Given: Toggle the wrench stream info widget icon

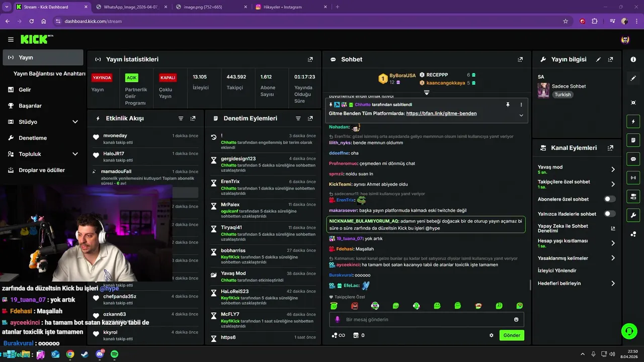Looking at the screenshot, I should click(x=633, y=215).
